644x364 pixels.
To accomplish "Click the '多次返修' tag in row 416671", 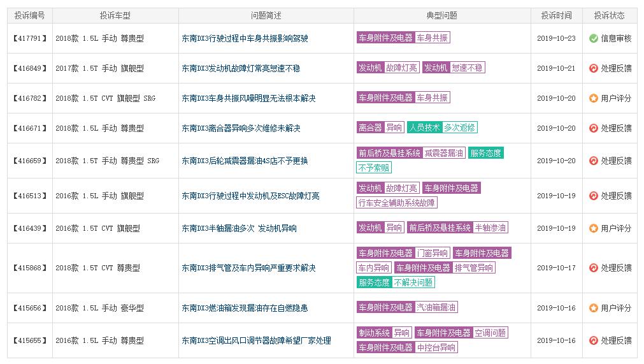I will 459,127.
